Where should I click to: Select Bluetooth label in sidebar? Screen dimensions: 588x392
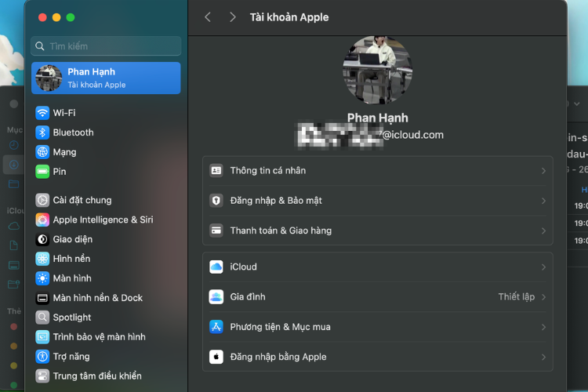pos(74,132)
